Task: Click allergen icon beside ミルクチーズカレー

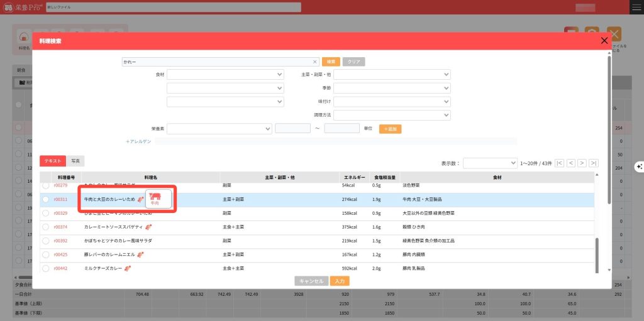Action: pos(128,268)
